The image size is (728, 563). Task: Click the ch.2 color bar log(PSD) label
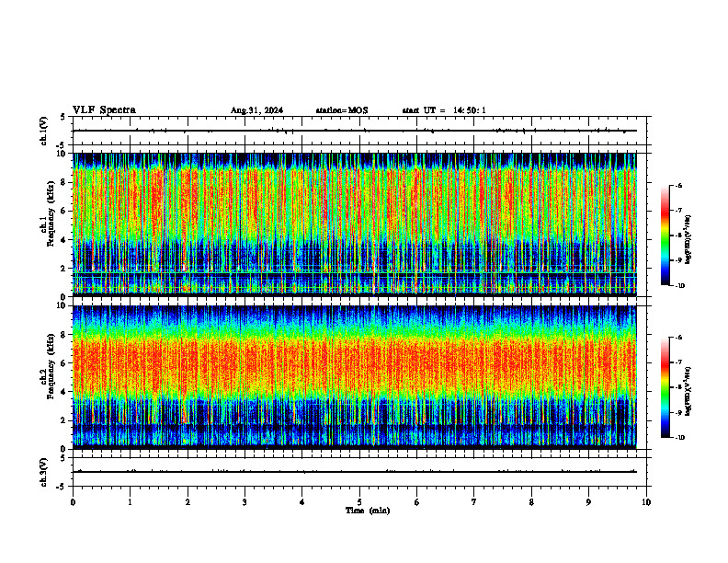pyautogui.click(x=688, y=392)
